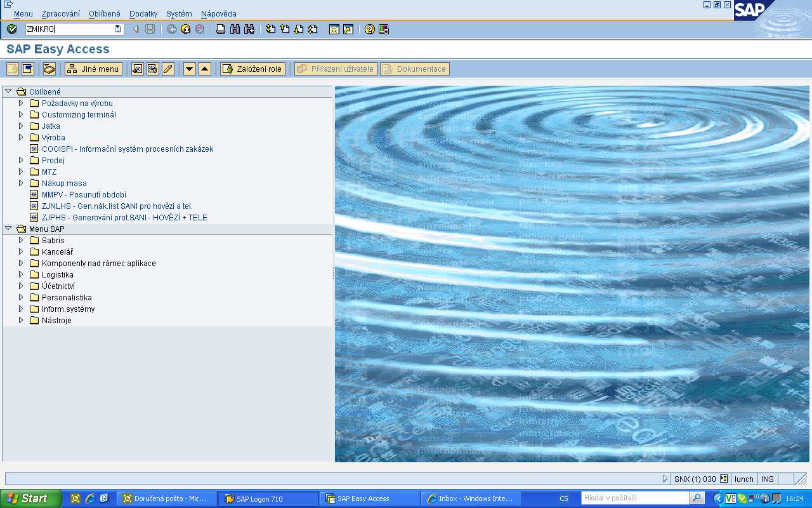The height and width of the screenshot is (508, 812).
Task: Open the Nápověda menu
Action: point(219,14)
